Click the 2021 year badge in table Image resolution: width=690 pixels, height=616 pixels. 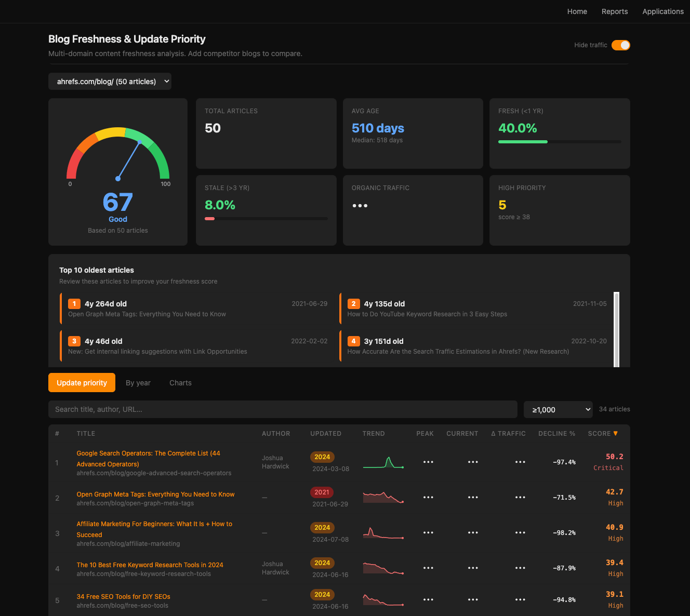click(322, 492)
